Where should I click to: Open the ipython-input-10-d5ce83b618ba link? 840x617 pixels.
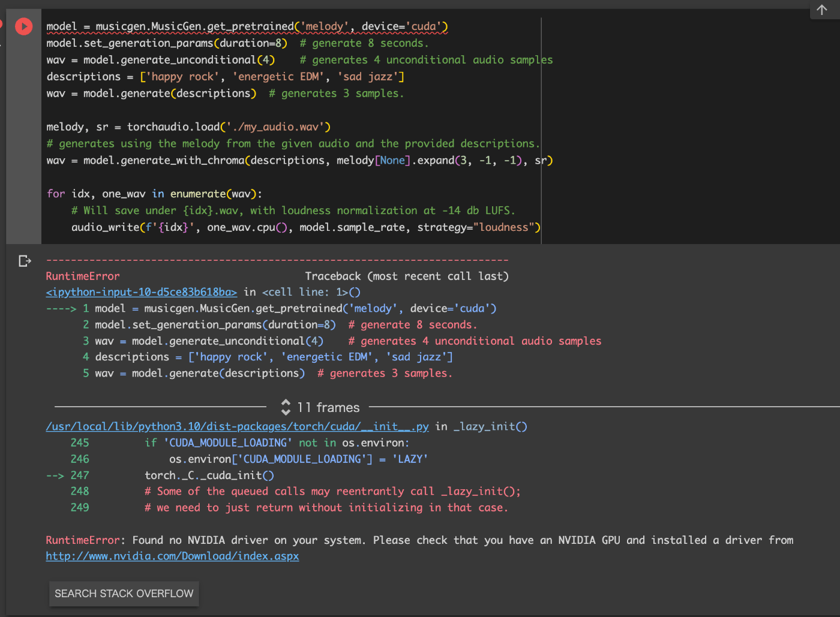pyautogui.click(x=142, y=292)
